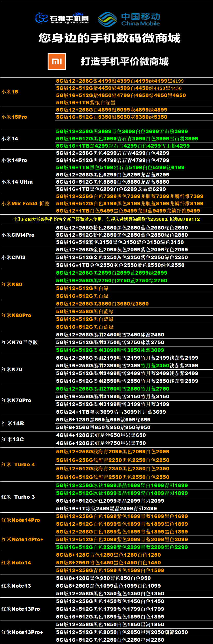
Task: Click the '小米CiVi4Pro' model name cell
Action: (28, 235)
